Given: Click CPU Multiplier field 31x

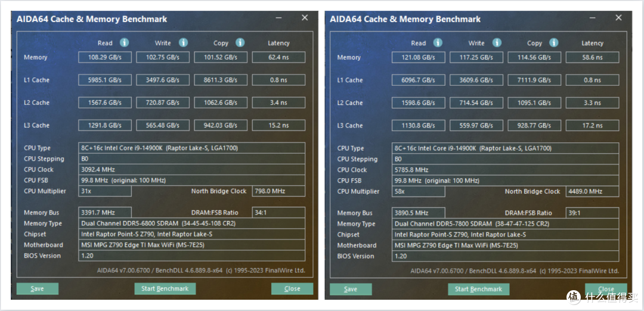Looking at the screenshot, I should tap(105, 191).
